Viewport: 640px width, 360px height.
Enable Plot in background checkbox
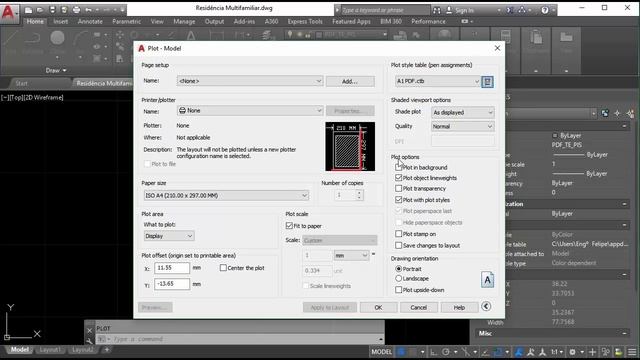(x=399, y=167)
